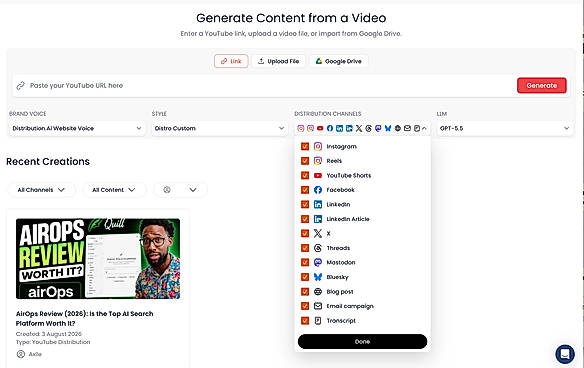Viewport: 584px width, 368px height.
Task: Uncheck the Email campaign checkbox
Action: (x=305, y=306)
